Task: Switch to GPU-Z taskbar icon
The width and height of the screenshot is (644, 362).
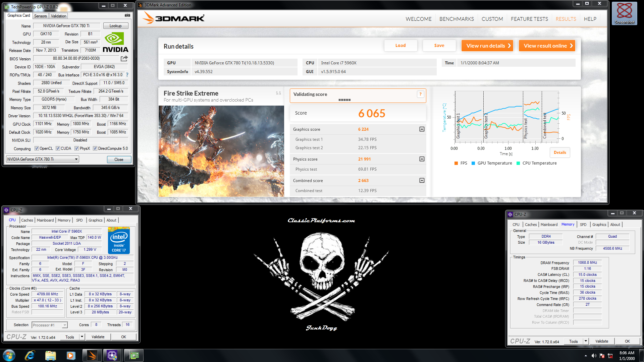Action: 134,355
